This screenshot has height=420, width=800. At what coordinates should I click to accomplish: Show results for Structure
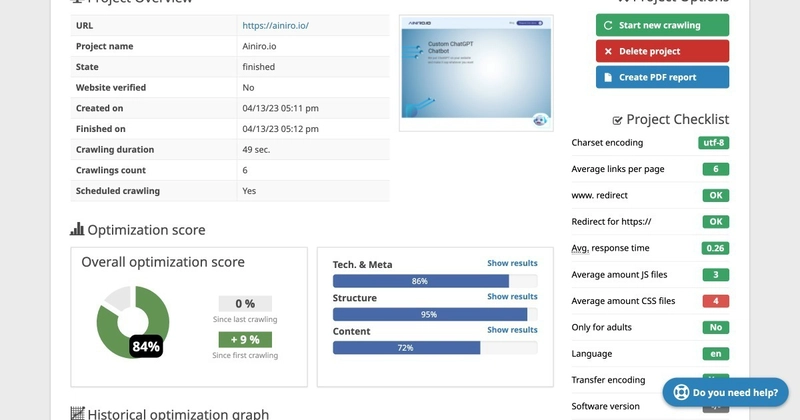pos(512,297)
